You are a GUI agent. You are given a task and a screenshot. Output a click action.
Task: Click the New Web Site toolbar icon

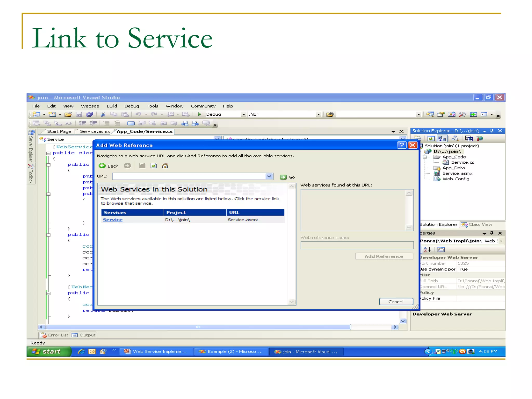point(37,115)
